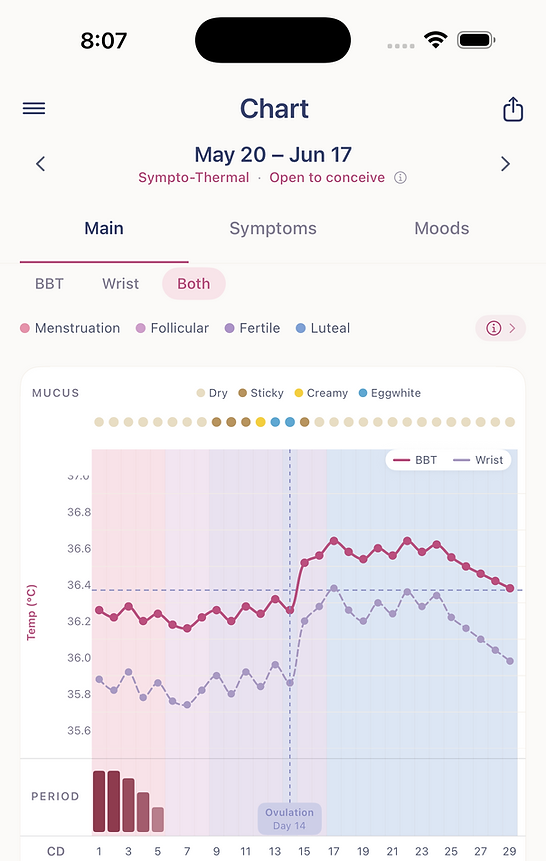Tap the blue Eggwhite mucus dot legend
546x861 pixels.
click(x=363, y=393)
